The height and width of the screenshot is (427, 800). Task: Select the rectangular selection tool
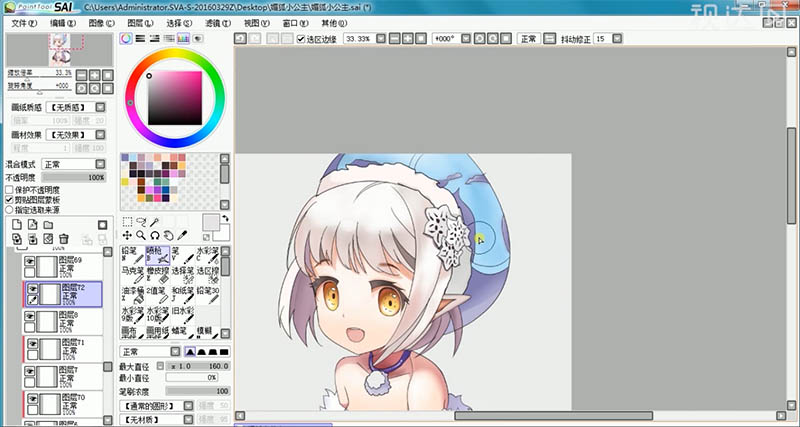coord(128,222)
